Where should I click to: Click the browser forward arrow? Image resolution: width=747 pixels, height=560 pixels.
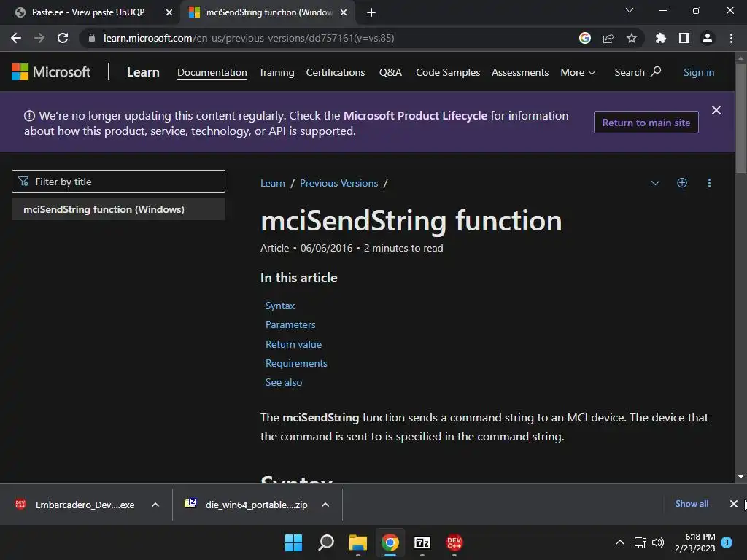click(39, 38)
